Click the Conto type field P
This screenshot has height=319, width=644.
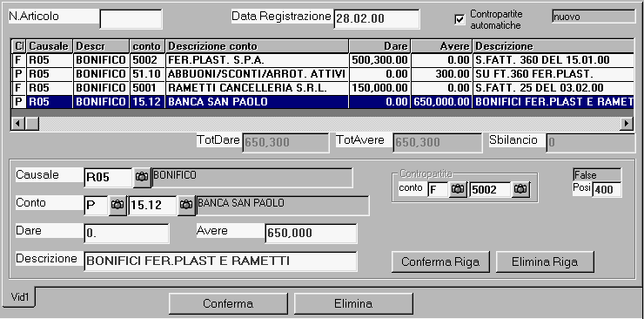96,205
